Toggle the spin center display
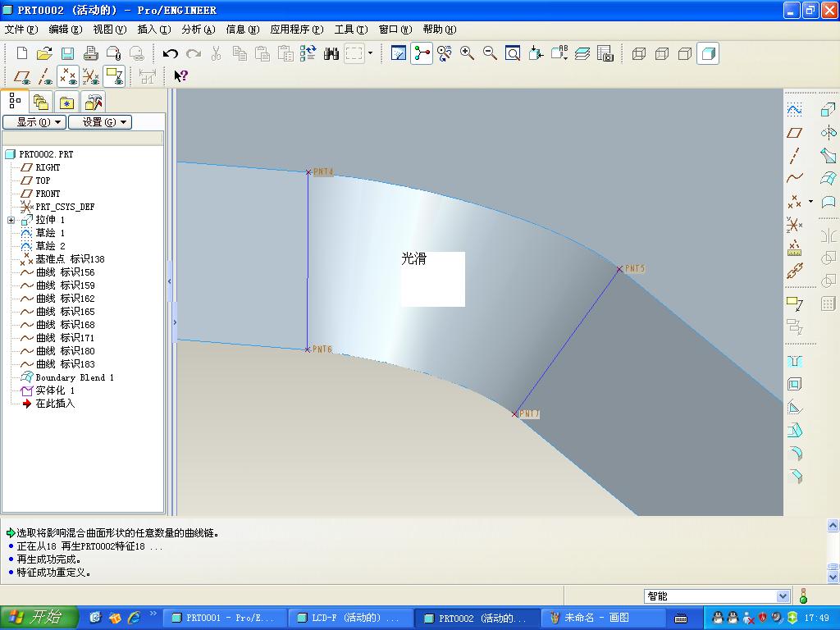This screenshot has width=840, height=630. (422, 53)
